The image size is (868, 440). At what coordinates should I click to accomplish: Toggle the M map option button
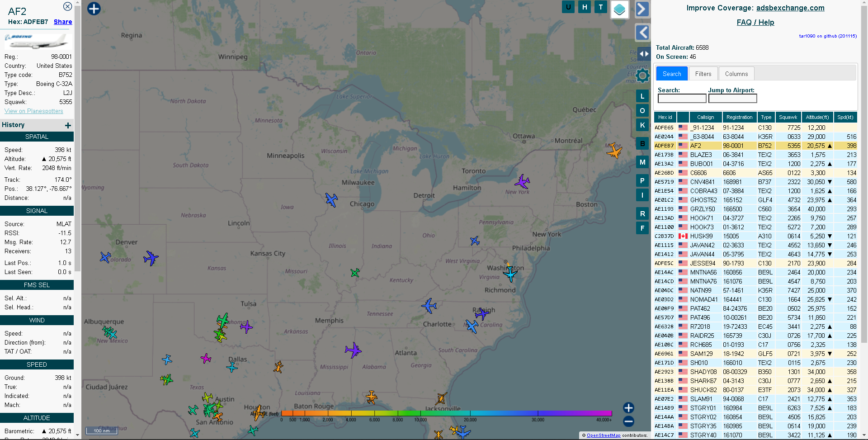pos(642,162)
